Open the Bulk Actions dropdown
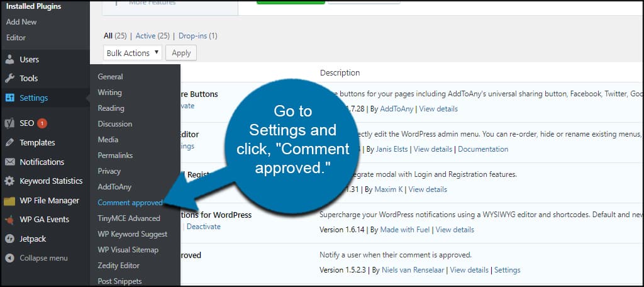This screenshot has width=644, height=287. point(133,53)
